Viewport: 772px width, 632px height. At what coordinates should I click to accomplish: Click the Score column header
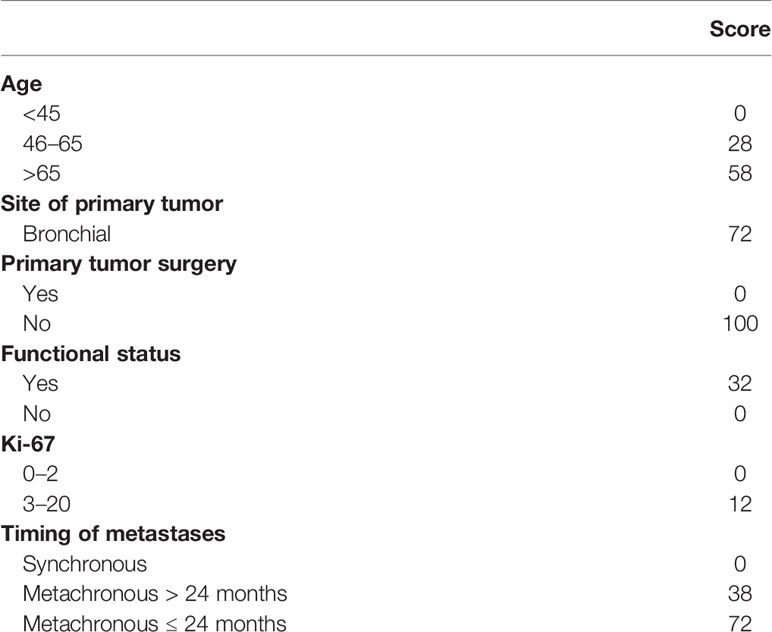(x=740, y=29)
